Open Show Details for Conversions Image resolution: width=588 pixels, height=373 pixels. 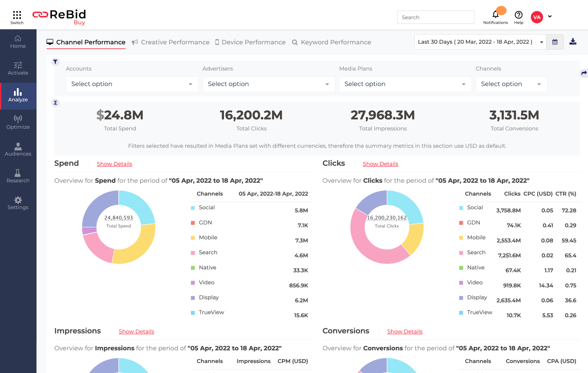[x=405, y=331]
